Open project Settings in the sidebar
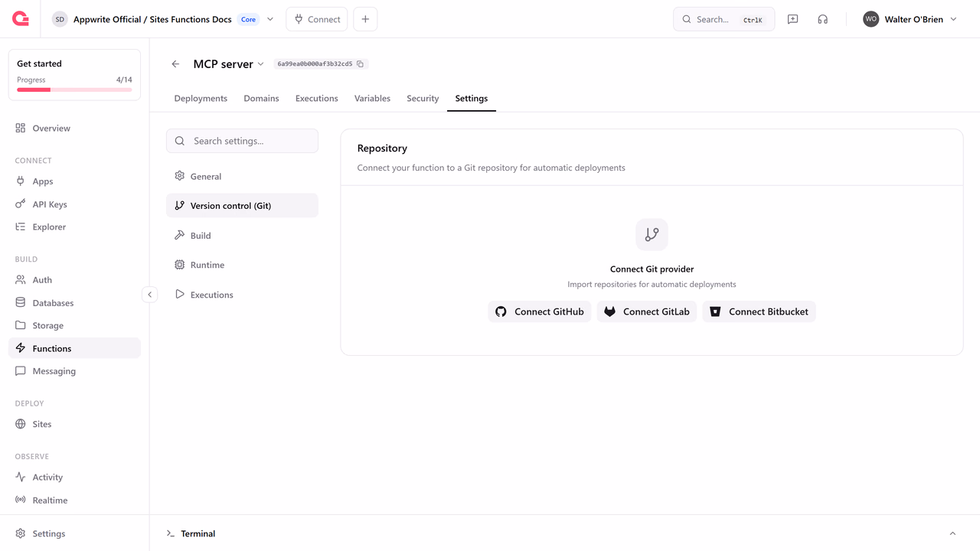The width and height of the screenshot is (980, 551). pyautogui.click(x=74, y=533)
